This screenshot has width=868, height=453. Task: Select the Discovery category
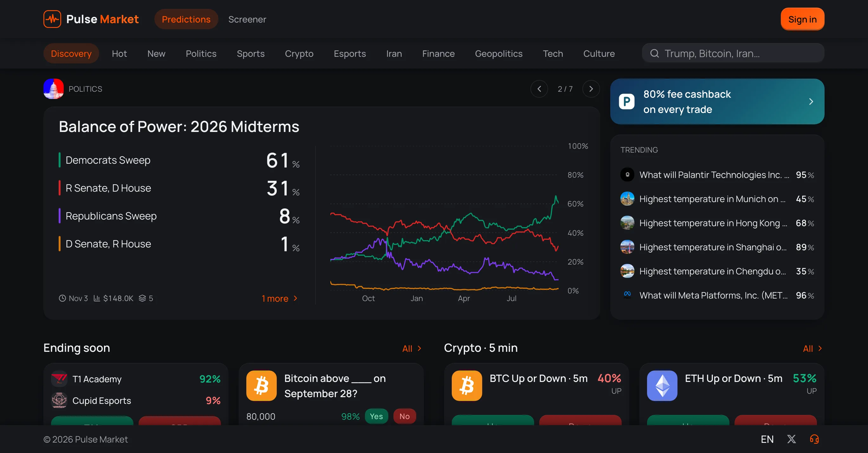(71, 53)
